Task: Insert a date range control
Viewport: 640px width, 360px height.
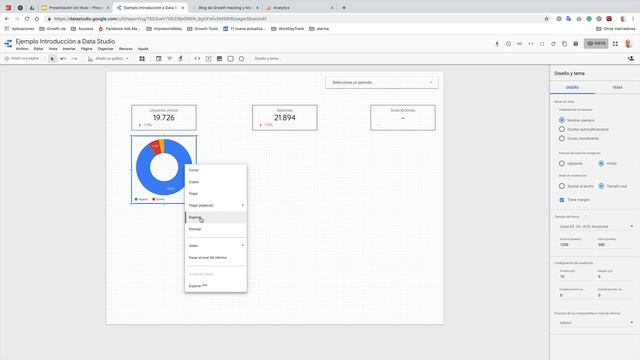Action: point(158,59)
